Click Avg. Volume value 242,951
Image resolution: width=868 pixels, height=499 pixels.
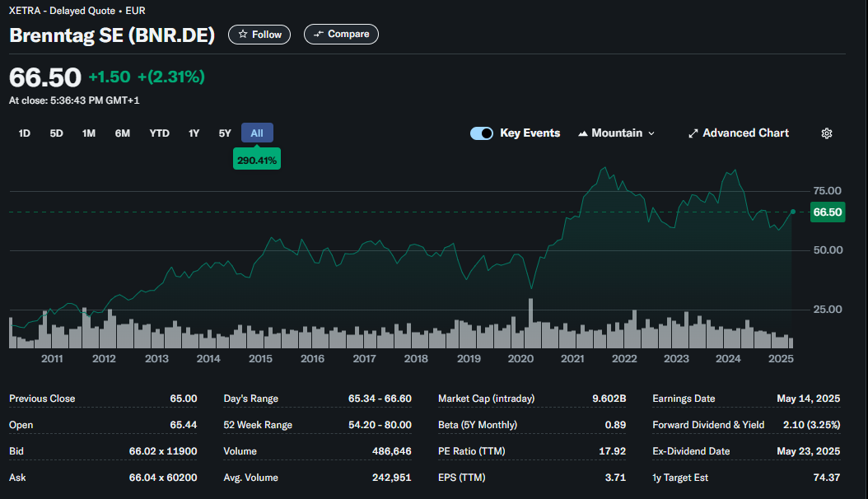(392, 478)
